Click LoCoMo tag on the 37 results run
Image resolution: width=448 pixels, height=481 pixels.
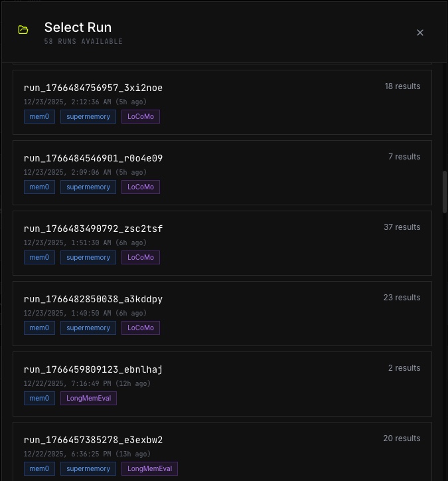[141, 257]
